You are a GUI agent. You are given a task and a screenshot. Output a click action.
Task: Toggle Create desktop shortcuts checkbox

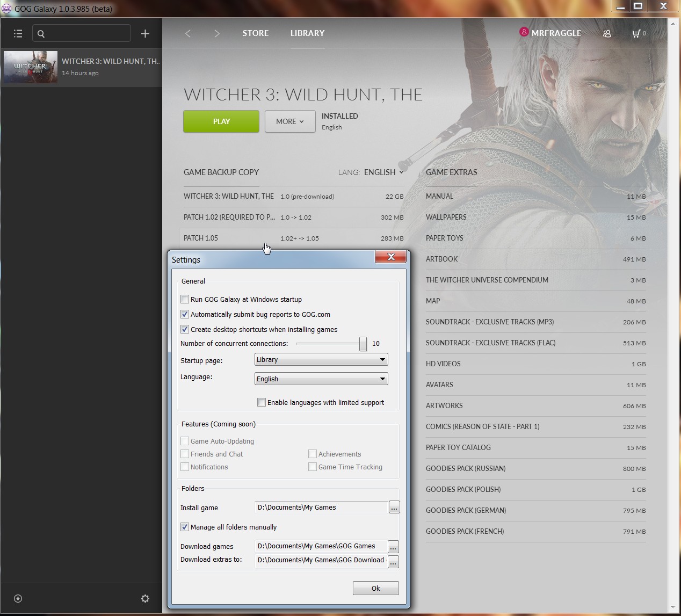pos(185,329)
